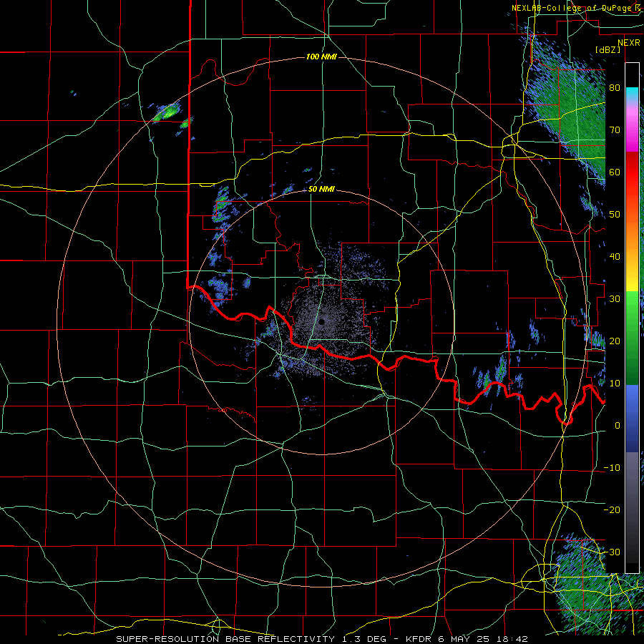
Task: Click the magenta-pink segment of color bar
Action: point(632,127)
